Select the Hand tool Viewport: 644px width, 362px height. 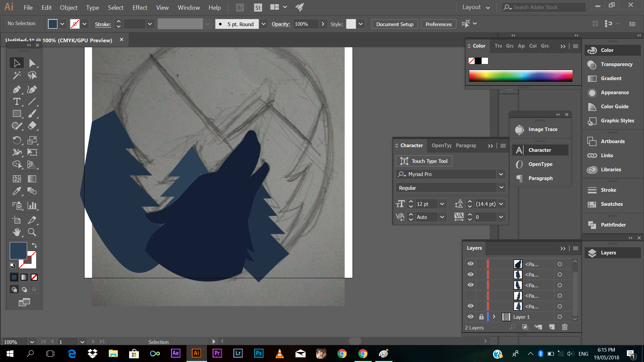tap(17, 232)
